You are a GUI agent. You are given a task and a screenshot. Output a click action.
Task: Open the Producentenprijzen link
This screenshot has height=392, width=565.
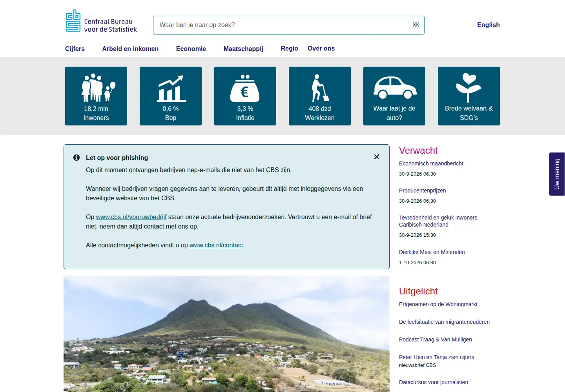423,191
